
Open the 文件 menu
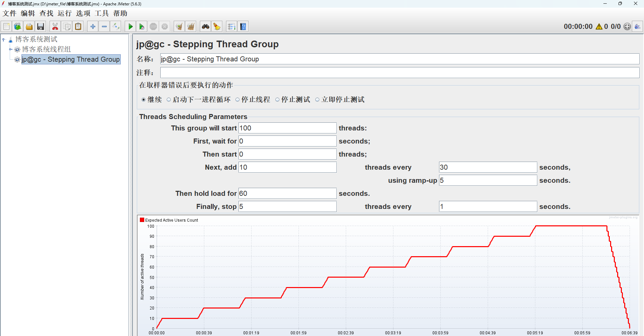coord(9,13)
